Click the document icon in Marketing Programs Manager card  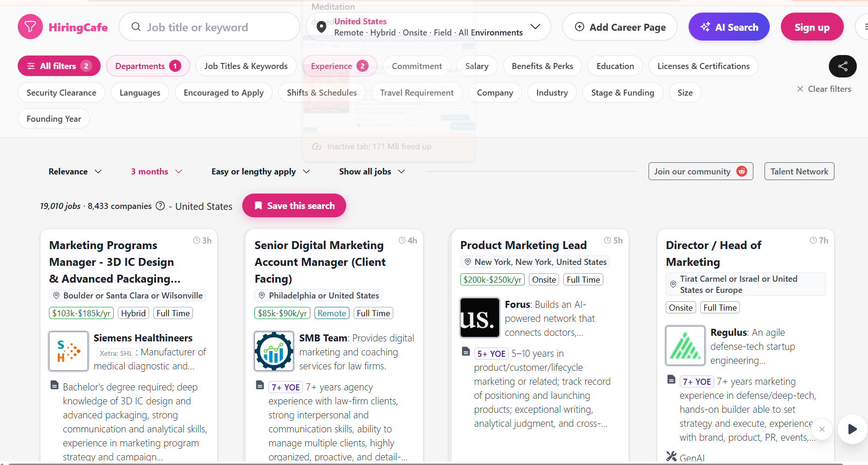click(x=55, y=385)
